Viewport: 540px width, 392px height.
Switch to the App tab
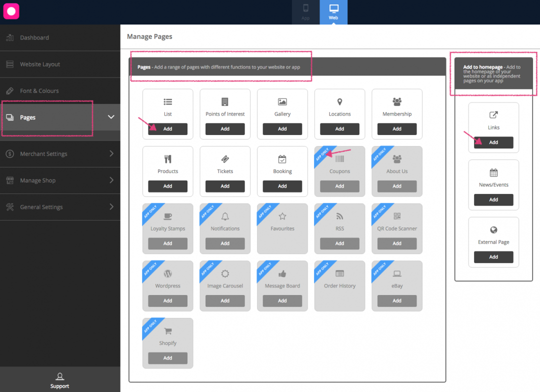(305, 12)
